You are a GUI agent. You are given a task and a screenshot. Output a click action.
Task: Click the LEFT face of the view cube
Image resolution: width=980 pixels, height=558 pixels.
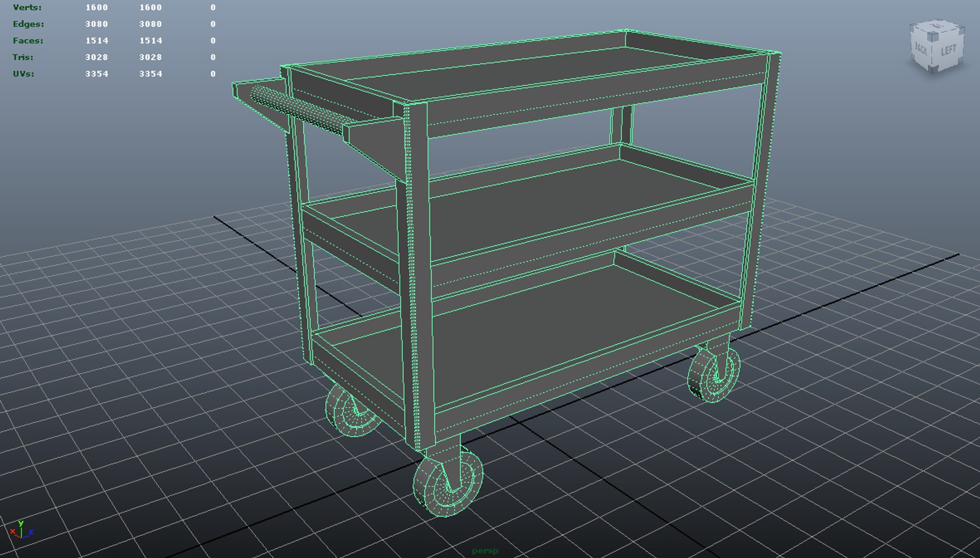pyautogui.click(x=949, y=51)
